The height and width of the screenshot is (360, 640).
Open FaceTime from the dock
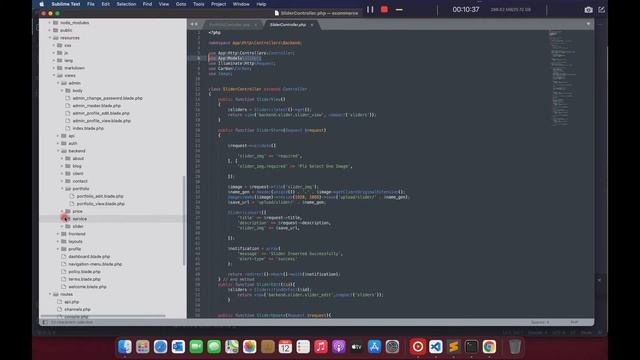click(x=196, y=347)
